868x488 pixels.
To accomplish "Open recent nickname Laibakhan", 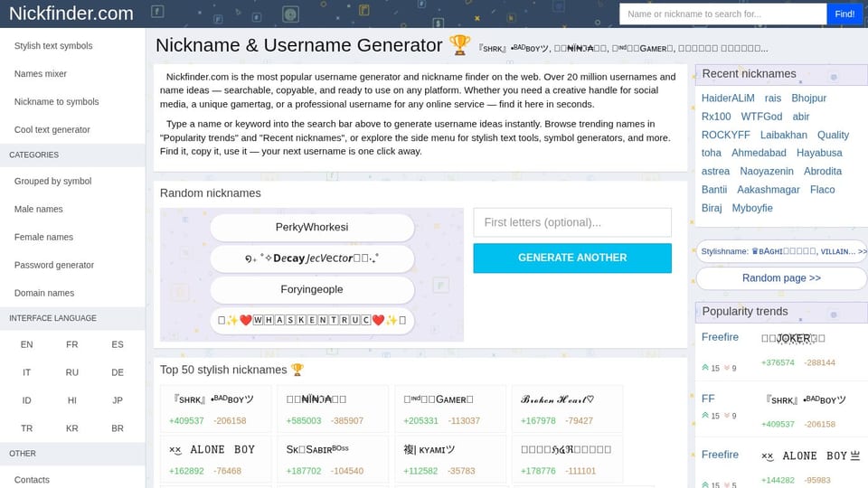I will (784, 135).
